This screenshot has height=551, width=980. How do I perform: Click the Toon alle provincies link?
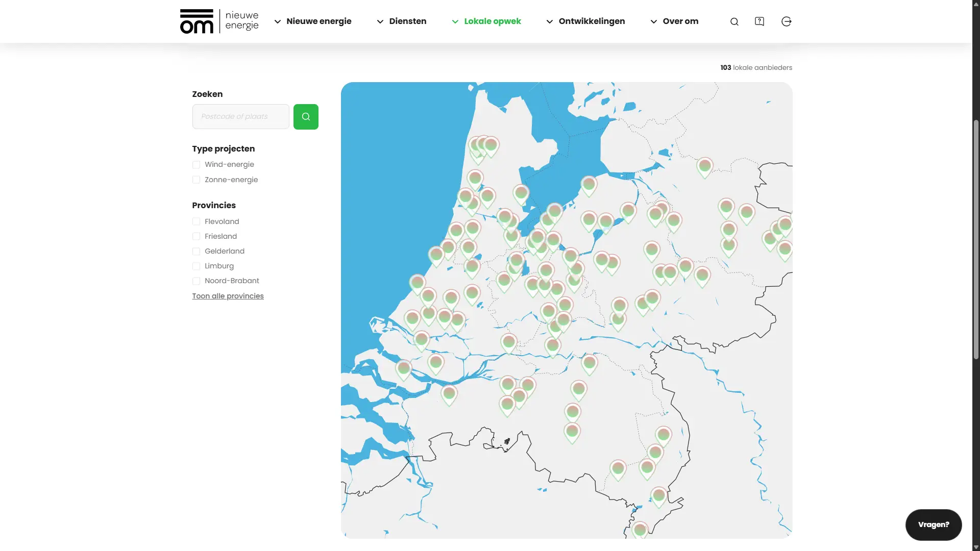[x=228, y=296]
